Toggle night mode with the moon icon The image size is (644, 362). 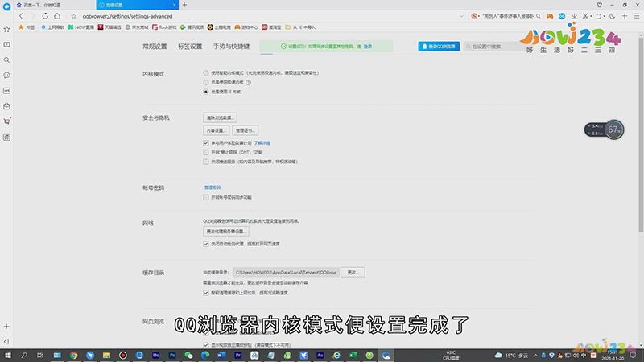click(613, 16)
